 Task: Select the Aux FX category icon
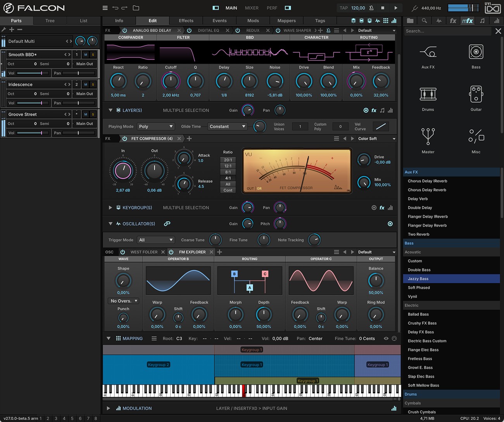[428, 52]
